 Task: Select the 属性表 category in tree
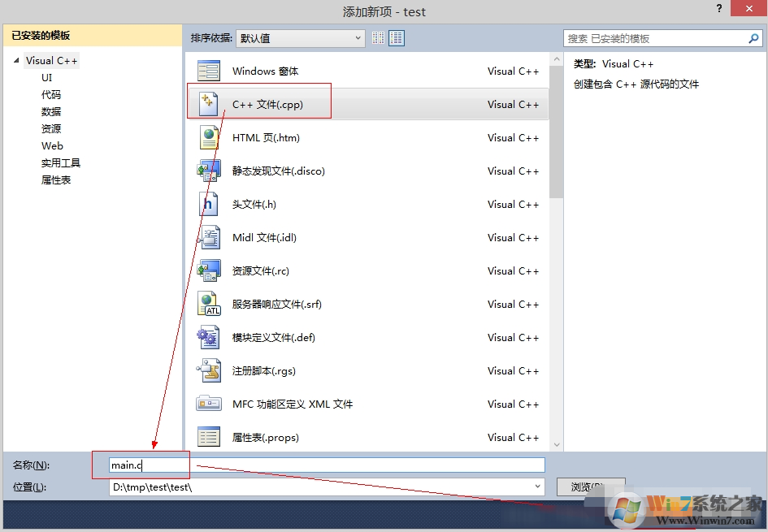56,180
